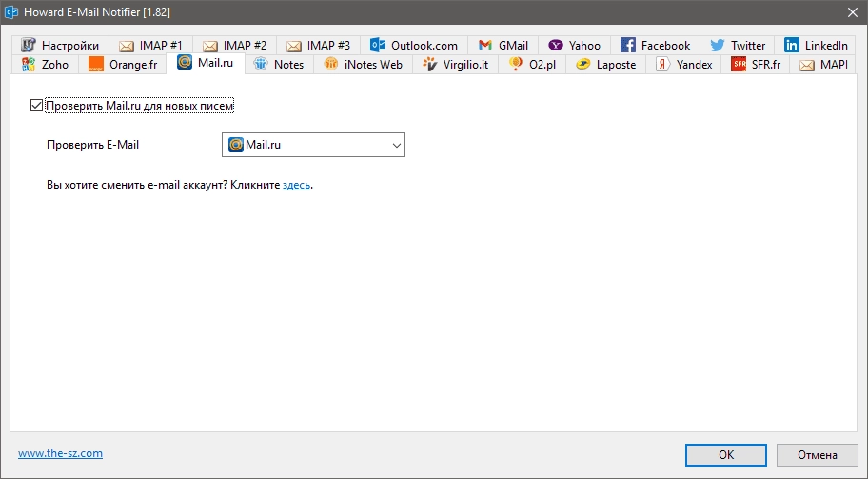Click the MAPI envelope icon
868x479 pixels.
click(807, 65)
